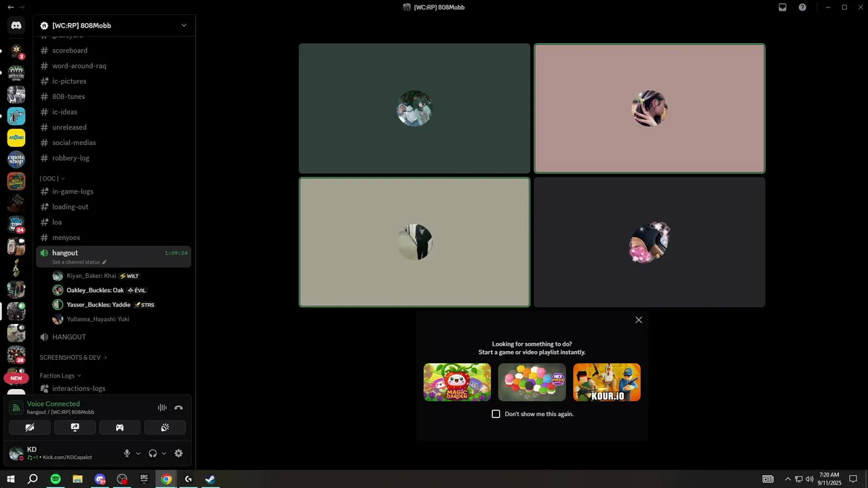
Task: Open microphone input options chevron
Action: 138,453
